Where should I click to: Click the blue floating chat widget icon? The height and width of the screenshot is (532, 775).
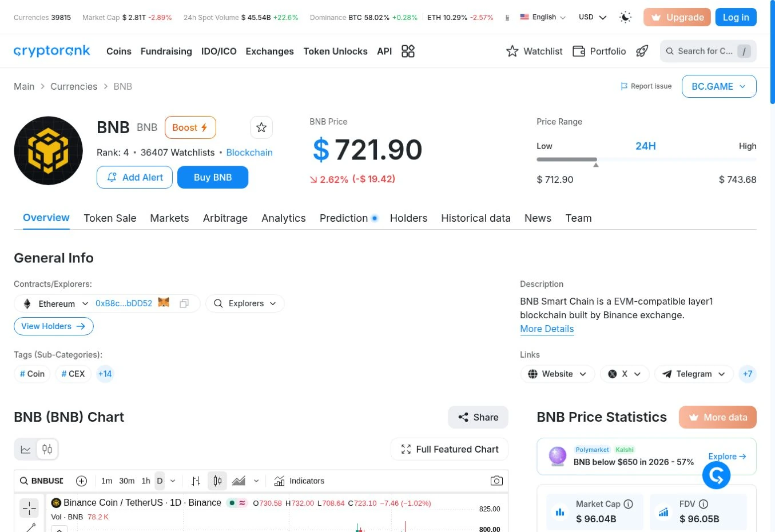click(717, 475)
